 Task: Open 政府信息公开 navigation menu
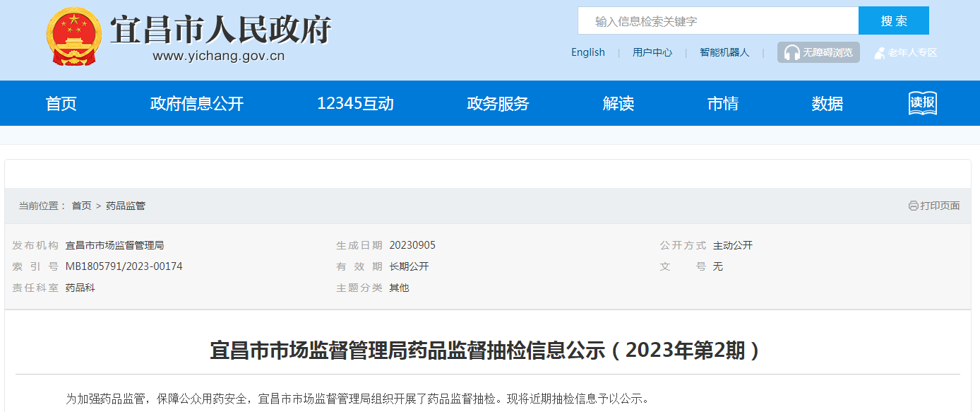point(197,104)
